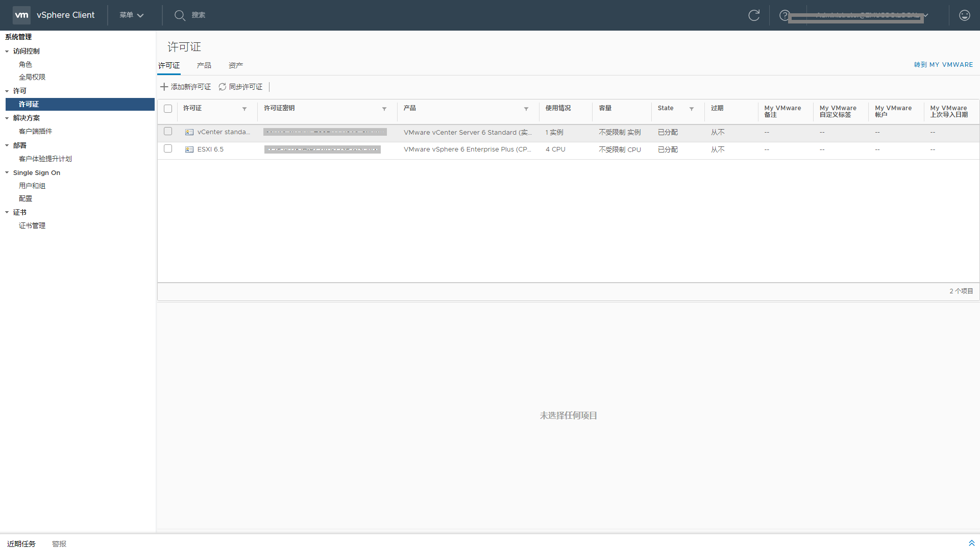This screenshot has height=551, width=980.
Task: Click VMware vSphere 6 Enterprise Plus cell
Action: (467, 149)
